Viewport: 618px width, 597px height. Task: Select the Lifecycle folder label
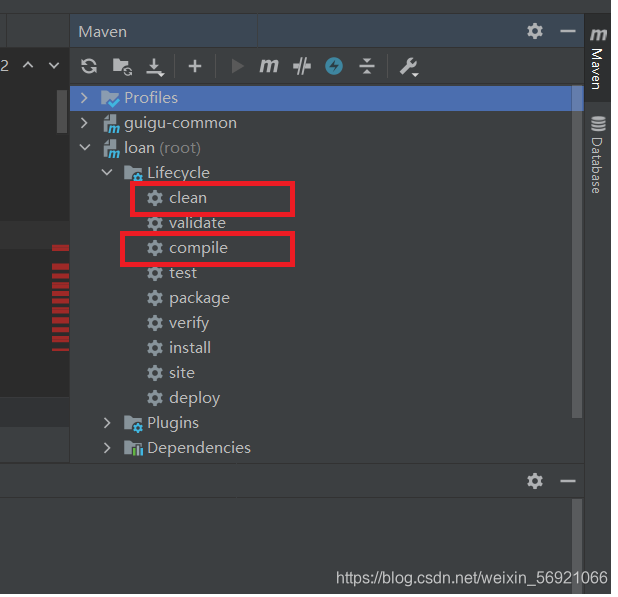pos(178,173)
